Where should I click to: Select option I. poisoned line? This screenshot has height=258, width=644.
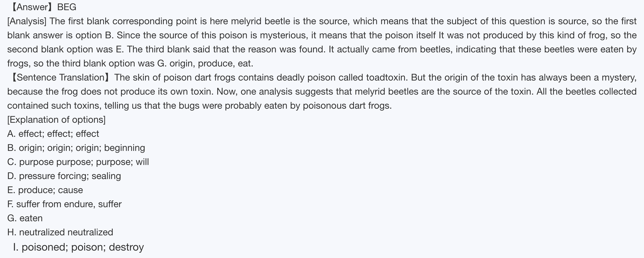point(78,247)
